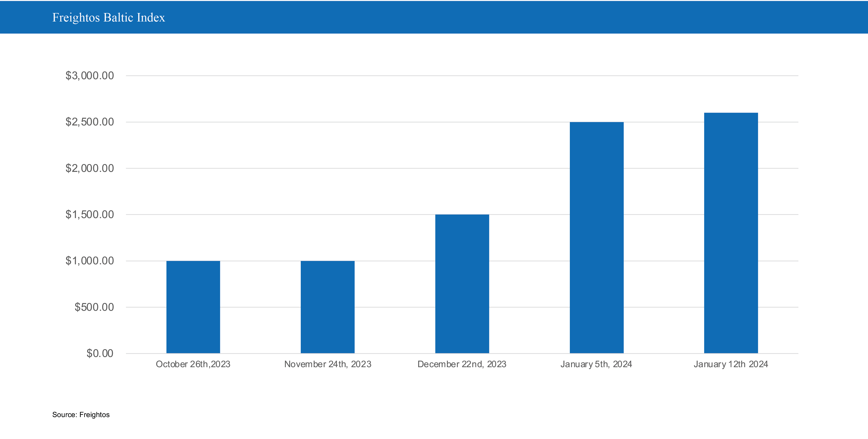868x439 pixels.
Task: Click the "Source: Freightos" footnote
Action: pos(81,415)
